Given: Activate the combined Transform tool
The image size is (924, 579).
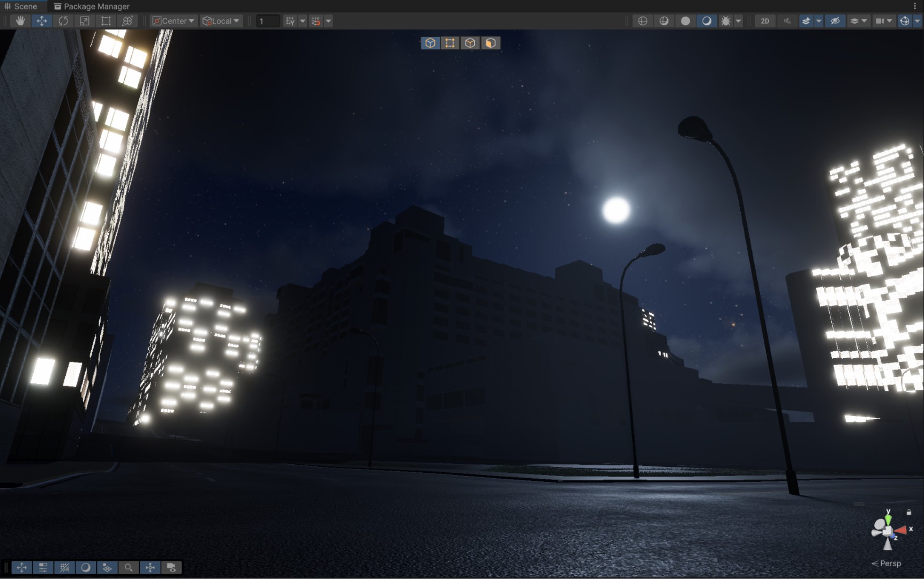Looking at the screenshot, I should click(x=127, y=21).
